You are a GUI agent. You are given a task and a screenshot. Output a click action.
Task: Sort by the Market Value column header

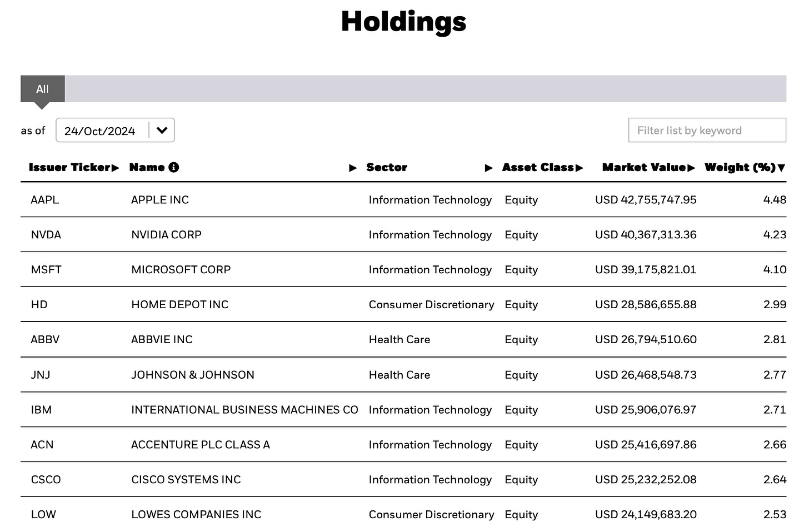[x=648, y=167]
